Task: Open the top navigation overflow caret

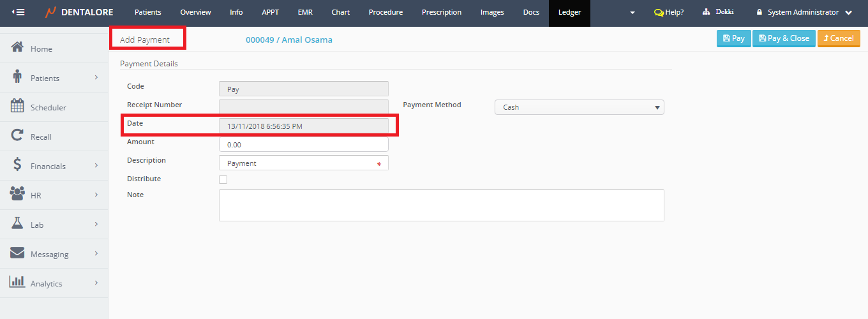Action: 632,13
